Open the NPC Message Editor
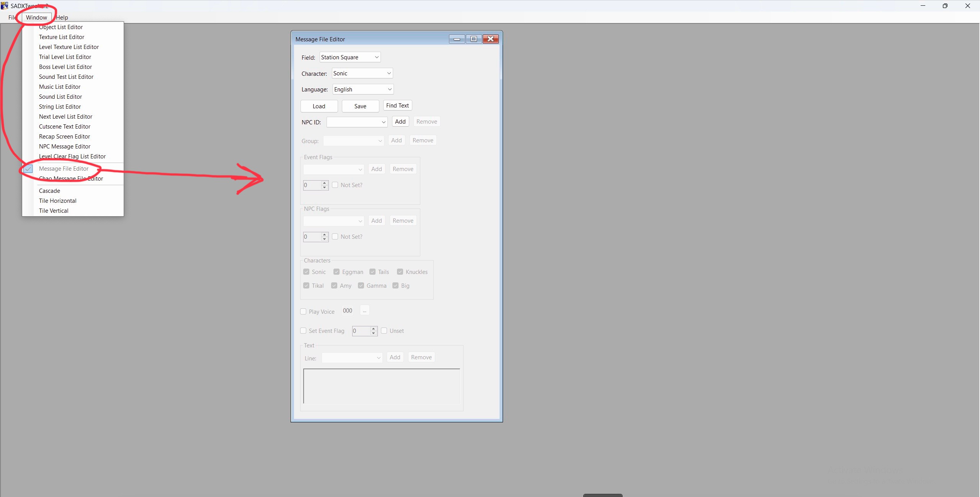This screenshot has height=497, width=980. tap(64, 146)
